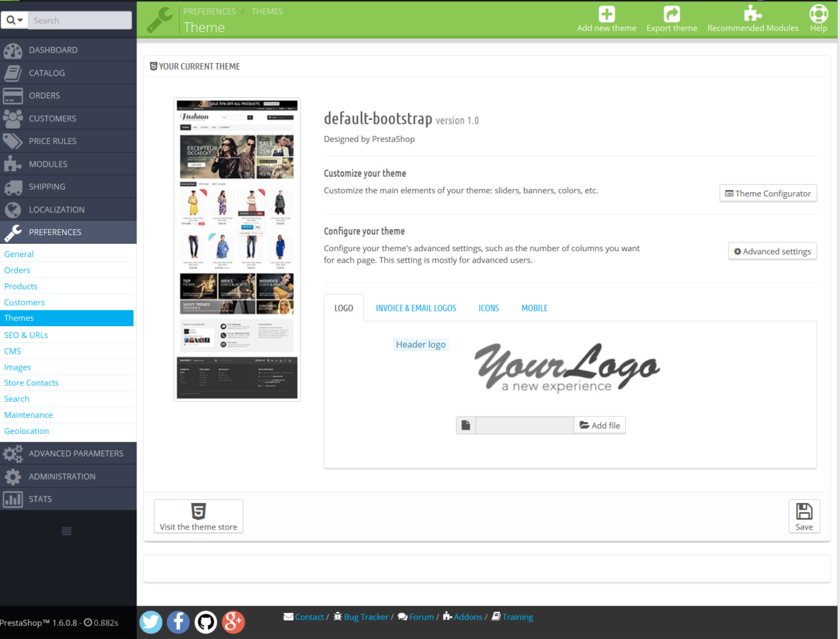Switch to the Icons tab

[x=489, y=308]
